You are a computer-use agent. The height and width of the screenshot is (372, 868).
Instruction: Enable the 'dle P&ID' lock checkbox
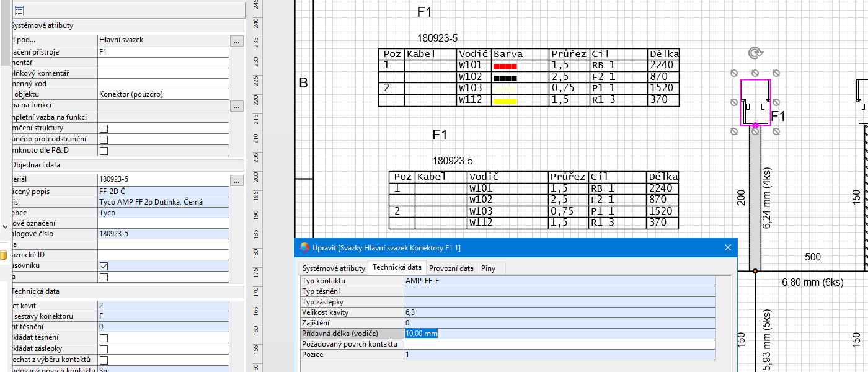point(104,151)
